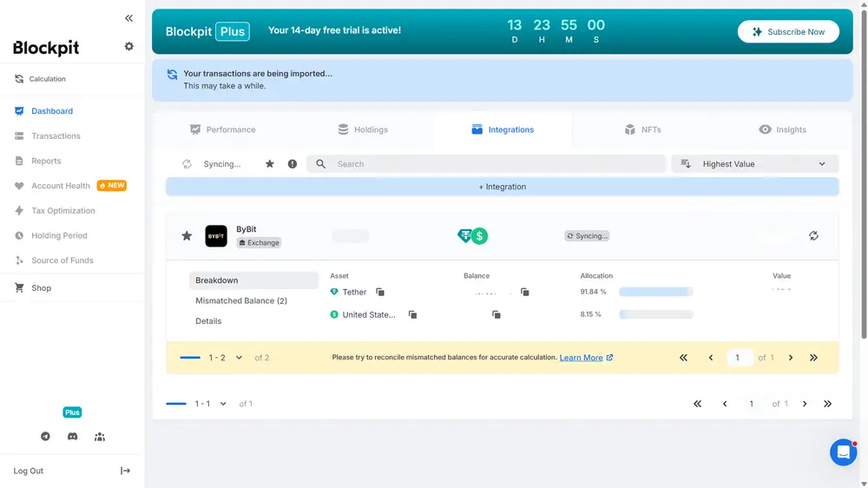This screenshot has height=488, width=868.
Task: Open the 1 - 1 rows dropdown
Action: tap(210, 404)
